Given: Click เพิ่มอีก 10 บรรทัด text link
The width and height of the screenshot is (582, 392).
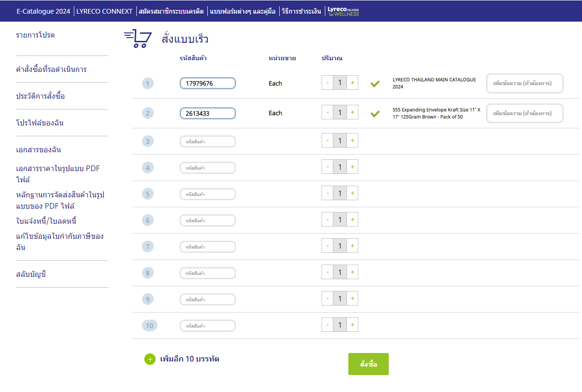Looking at the screenshot, I should (189, 359).
